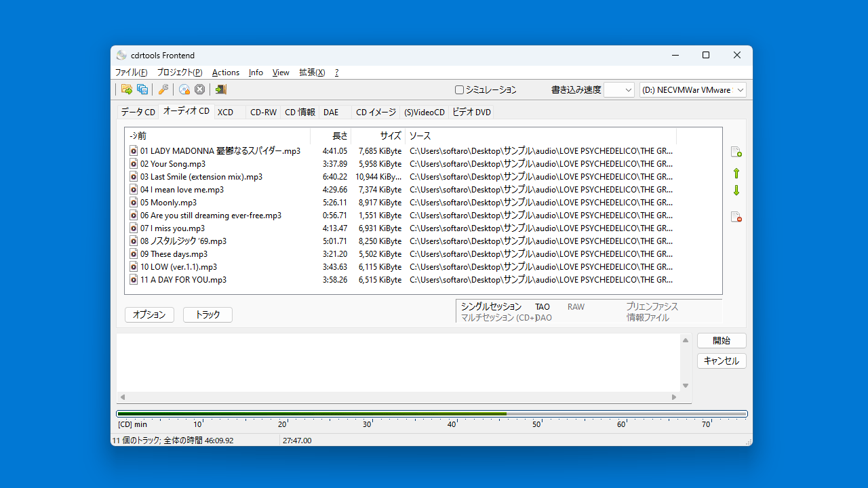Click file icon of 09 These days.mp3
The image size is (868, 488).
click(134, 254)
